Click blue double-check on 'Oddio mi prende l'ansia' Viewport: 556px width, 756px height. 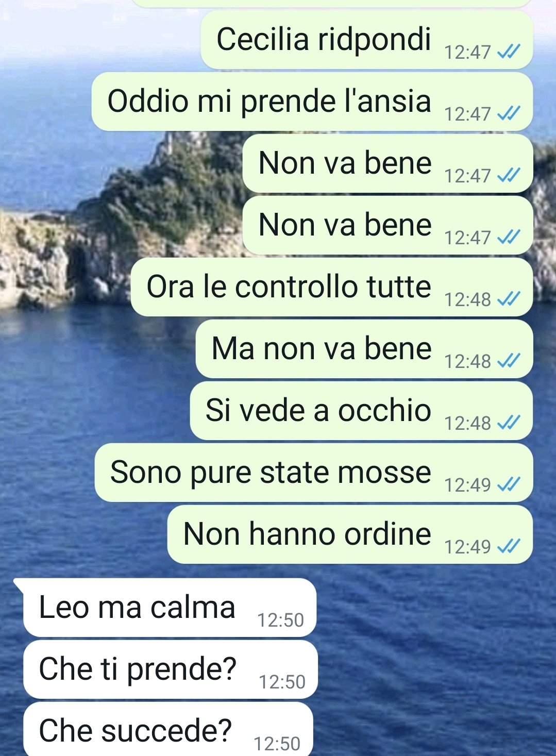(x=509, y=113)
